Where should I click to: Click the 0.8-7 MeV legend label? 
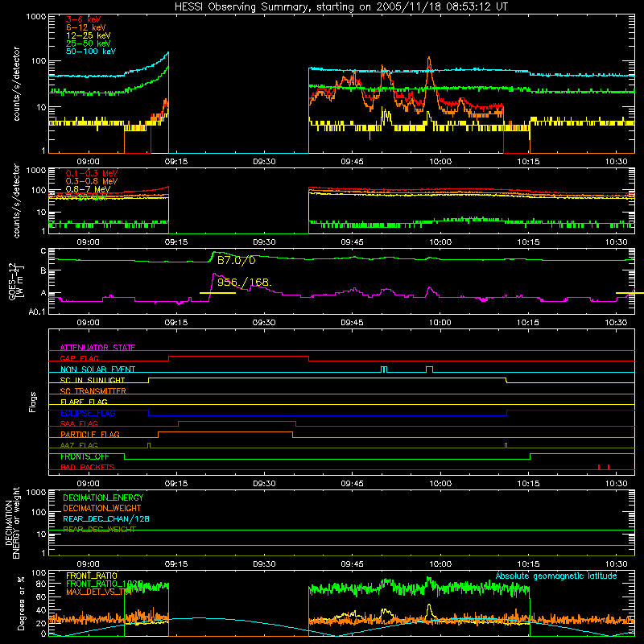pos(88,189)
